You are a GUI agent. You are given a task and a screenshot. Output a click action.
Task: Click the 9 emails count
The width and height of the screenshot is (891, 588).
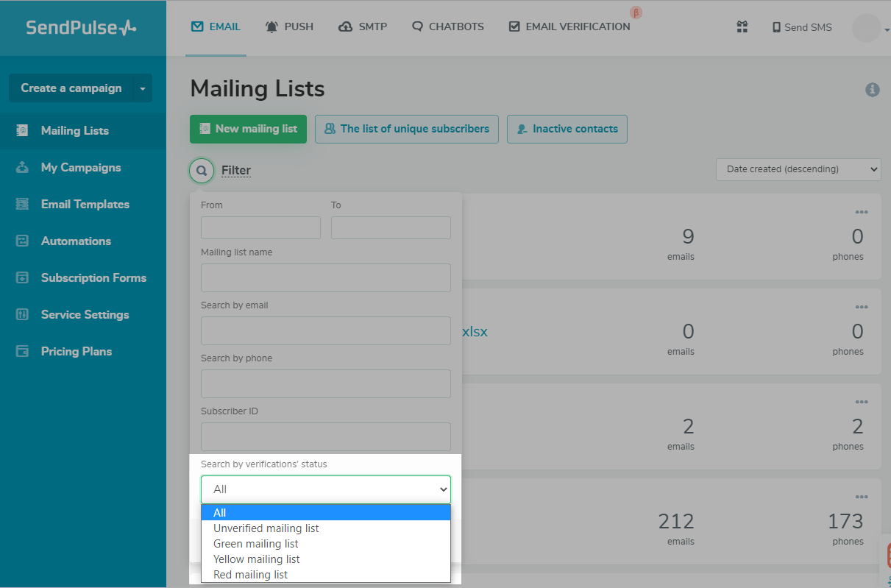(688, 236)
